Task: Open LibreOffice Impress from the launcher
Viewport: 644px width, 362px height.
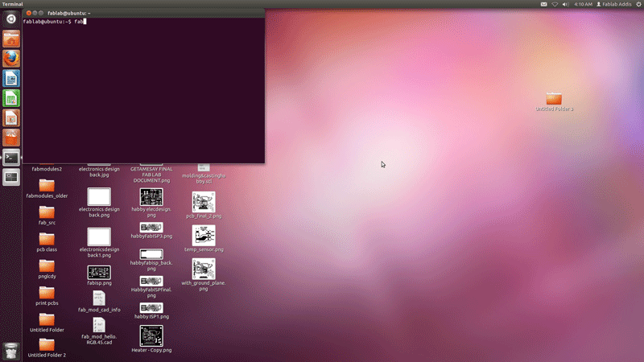Action: pos(11,118)
